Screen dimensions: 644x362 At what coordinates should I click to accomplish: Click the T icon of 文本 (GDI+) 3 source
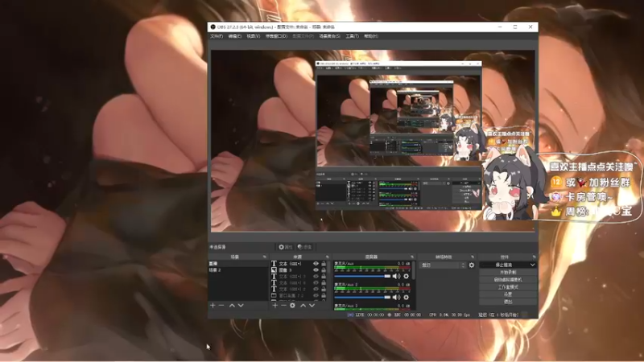click(x=274, y=276)
